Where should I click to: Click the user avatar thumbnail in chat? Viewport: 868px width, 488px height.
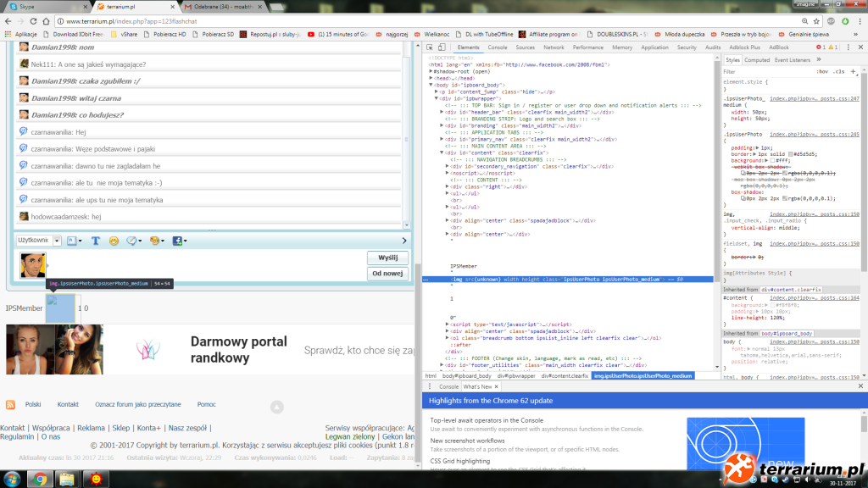click(x=33, y=265)
